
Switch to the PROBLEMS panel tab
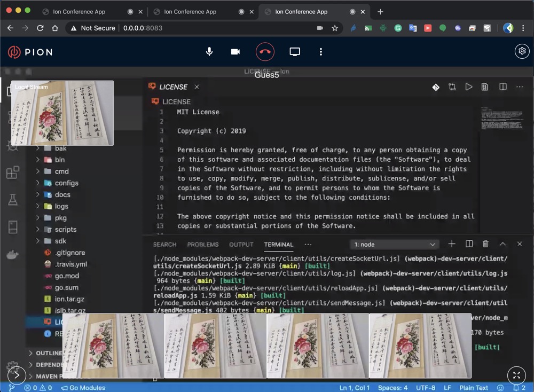tap(202, 245)
